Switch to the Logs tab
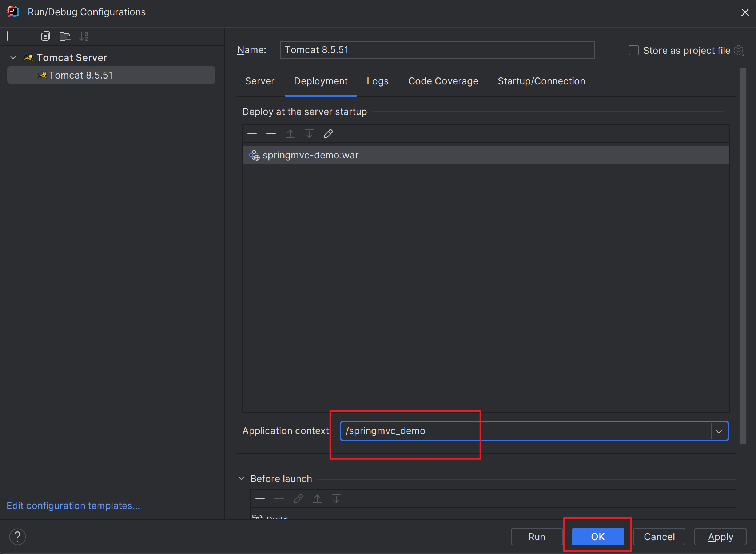Screen dimensions: 756x554 pos(378,81)
